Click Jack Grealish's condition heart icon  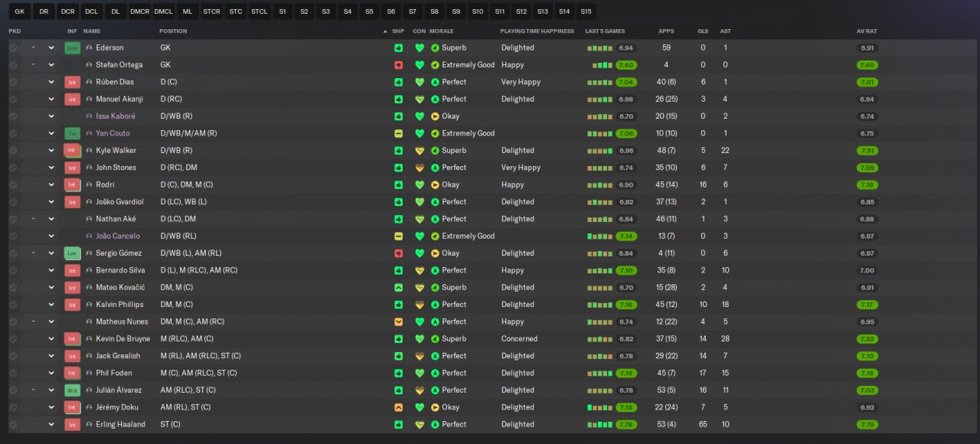(420, 356)
